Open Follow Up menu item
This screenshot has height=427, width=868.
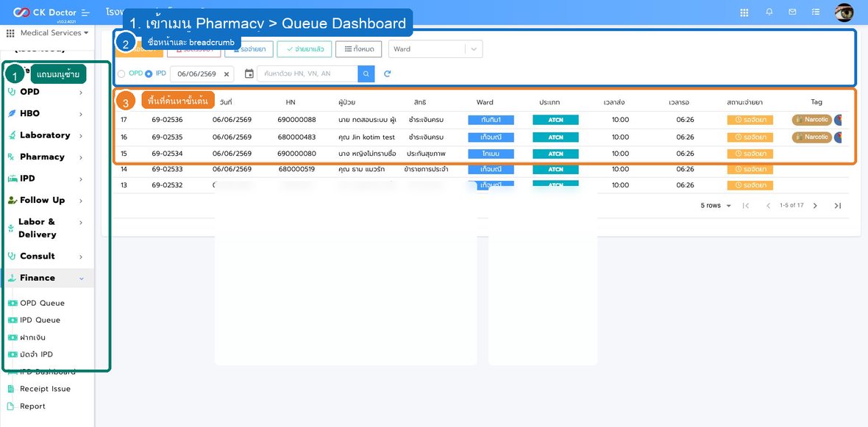click(x=42, y=200)
